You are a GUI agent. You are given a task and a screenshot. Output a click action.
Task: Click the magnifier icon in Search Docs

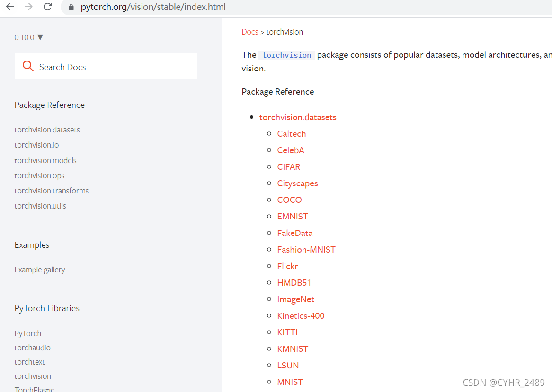(28, 66)
